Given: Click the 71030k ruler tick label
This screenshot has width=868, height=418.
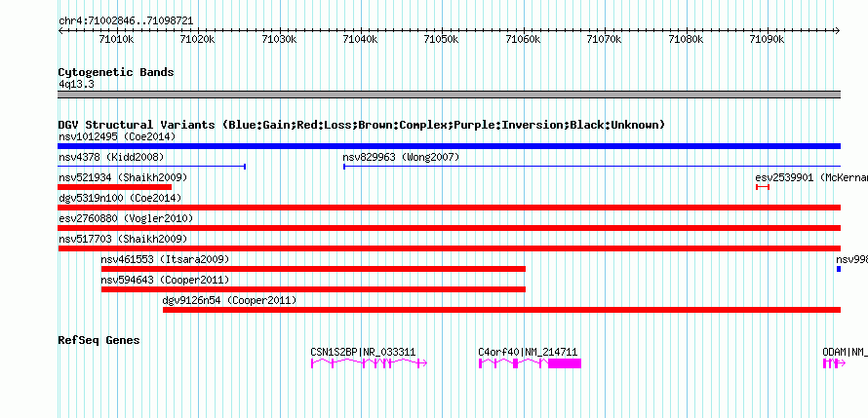Looking at the screenshot, I should 280,39.
